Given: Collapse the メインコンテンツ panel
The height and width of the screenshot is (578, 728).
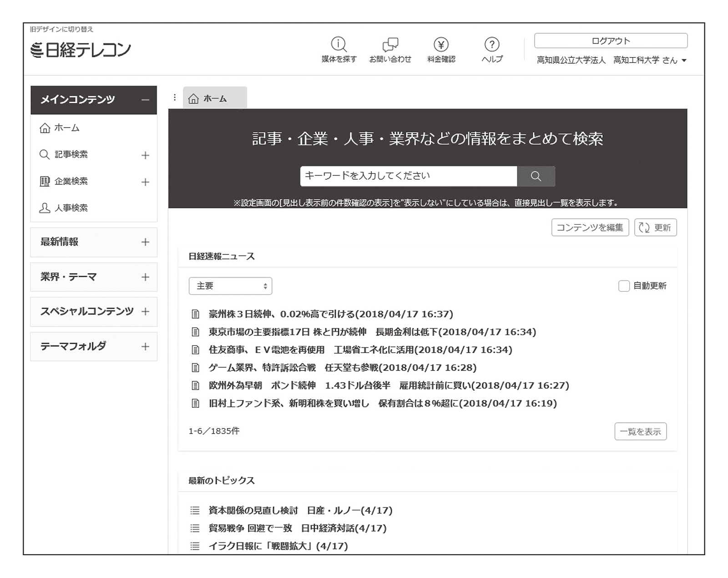Looking at the screenshot, I should point(145,100).
